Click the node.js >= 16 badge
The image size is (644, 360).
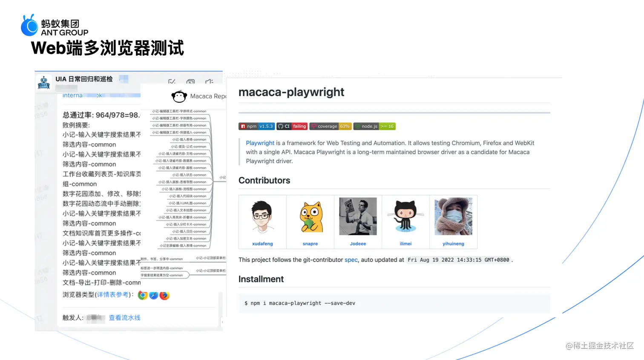(374, 126)
